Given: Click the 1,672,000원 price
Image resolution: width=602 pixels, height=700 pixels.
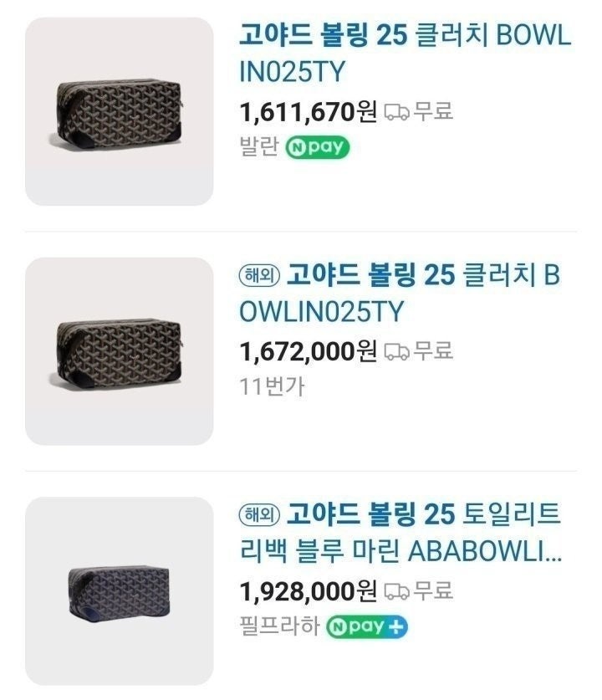Looking at the screenshot, I should click(x=308, y=351).
